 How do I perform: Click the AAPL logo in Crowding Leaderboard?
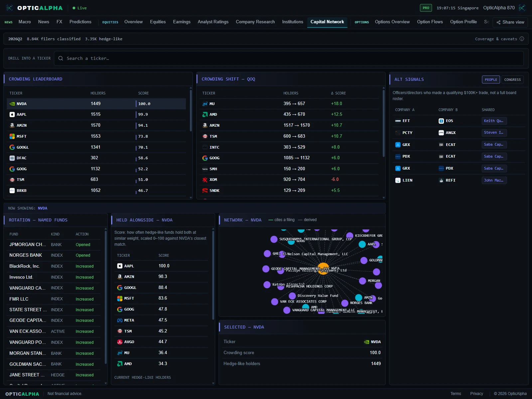[12, 114]
